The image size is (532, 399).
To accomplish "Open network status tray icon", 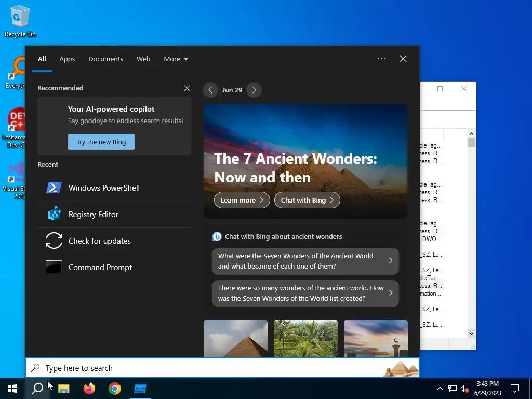I will (453, 389).
